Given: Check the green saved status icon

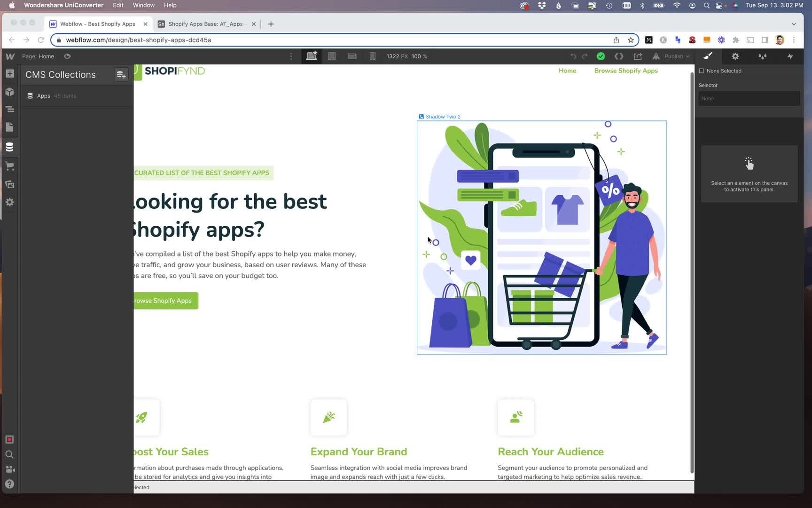Looking at the screenshot, I should click(x=601, y=56).
